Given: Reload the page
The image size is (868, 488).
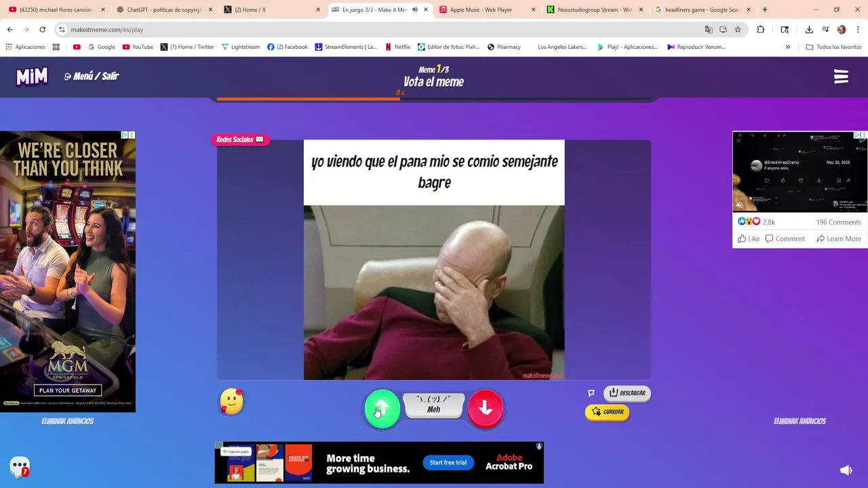Looking at the screenshot, I should 42,29.
